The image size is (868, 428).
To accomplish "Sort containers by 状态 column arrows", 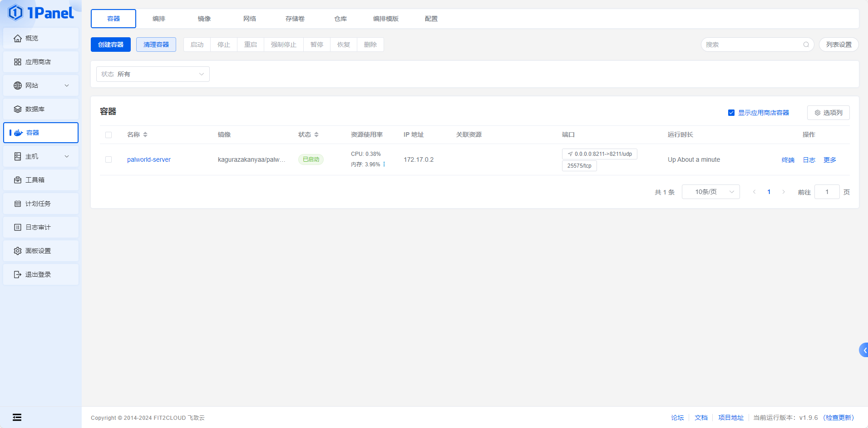I will (316, 134).
